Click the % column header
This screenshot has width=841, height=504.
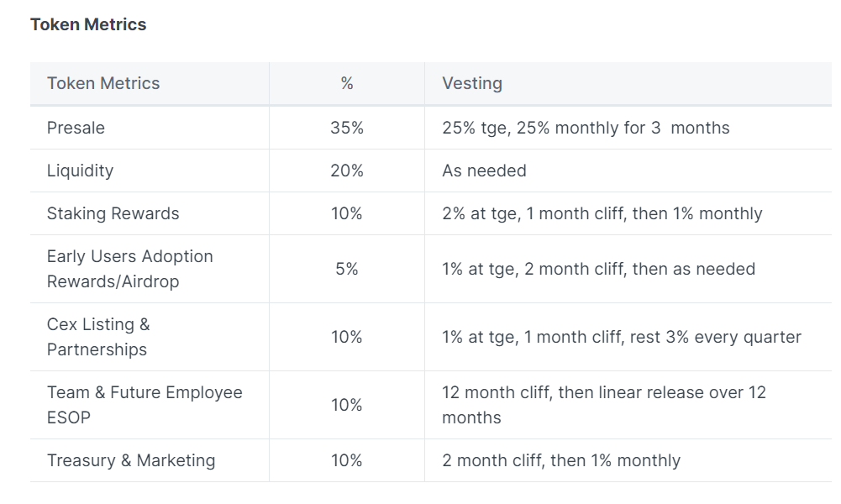pos(347,83)
